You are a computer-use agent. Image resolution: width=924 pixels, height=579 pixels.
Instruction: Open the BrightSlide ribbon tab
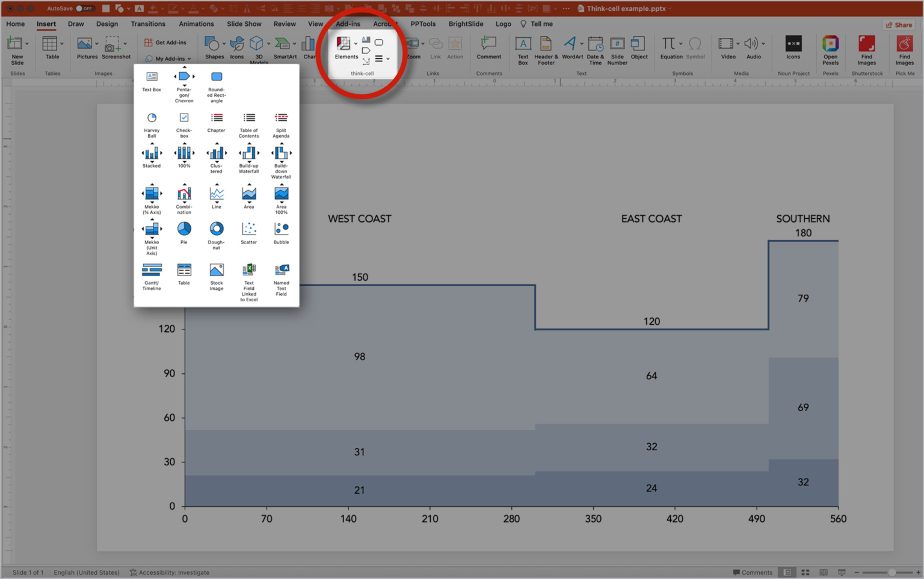click(465, 24)
